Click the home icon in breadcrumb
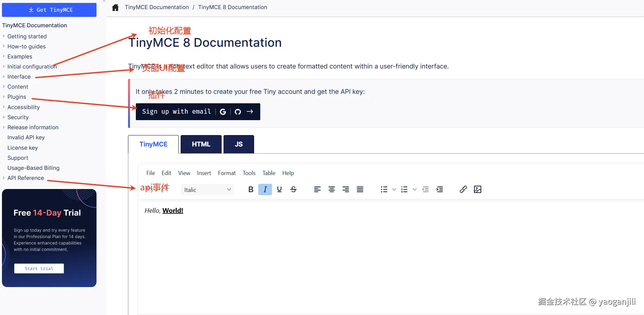 115,7
